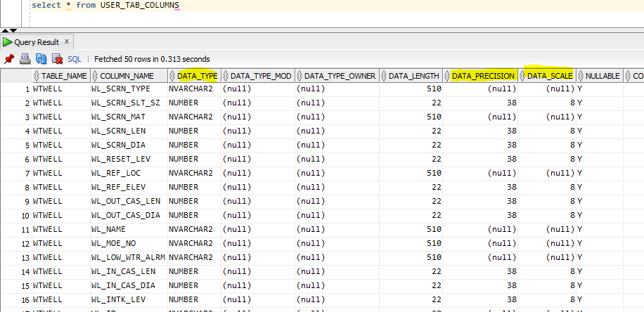This screenshot has height=312, width=644.
Task: Select the WL_IN_CAS_LEN cell
Action: pyautogui.click(x=129, y=271)
